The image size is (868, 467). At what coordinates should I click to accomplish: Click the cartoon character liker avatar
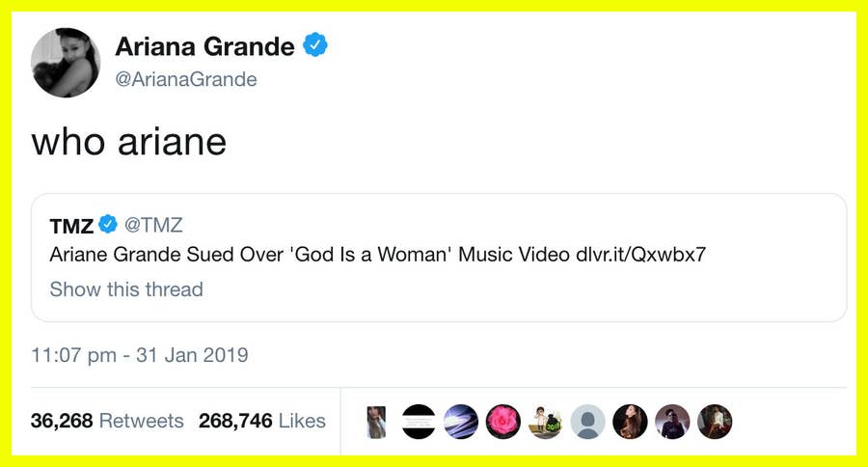tap(546, 422)
